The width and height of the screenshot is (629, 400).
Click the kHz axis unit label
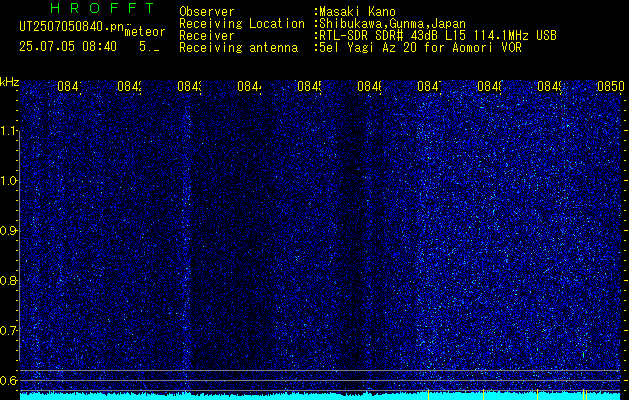[10, 83]
